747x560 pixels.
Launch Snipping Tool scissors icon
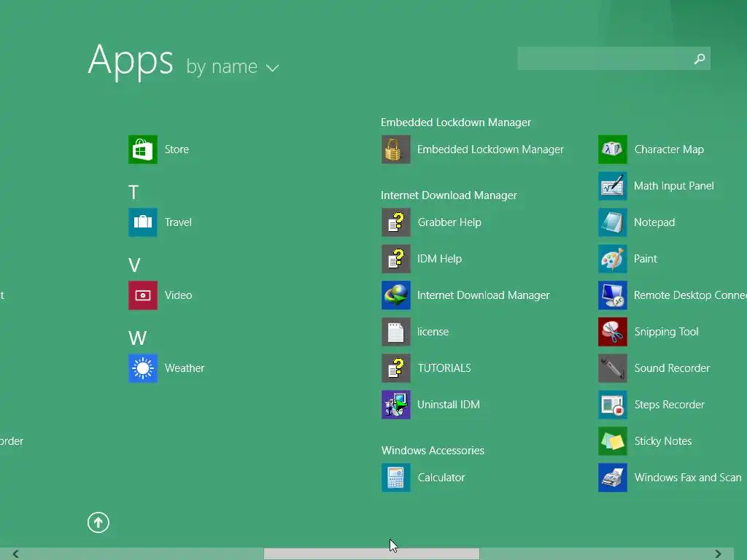(613, 332)
